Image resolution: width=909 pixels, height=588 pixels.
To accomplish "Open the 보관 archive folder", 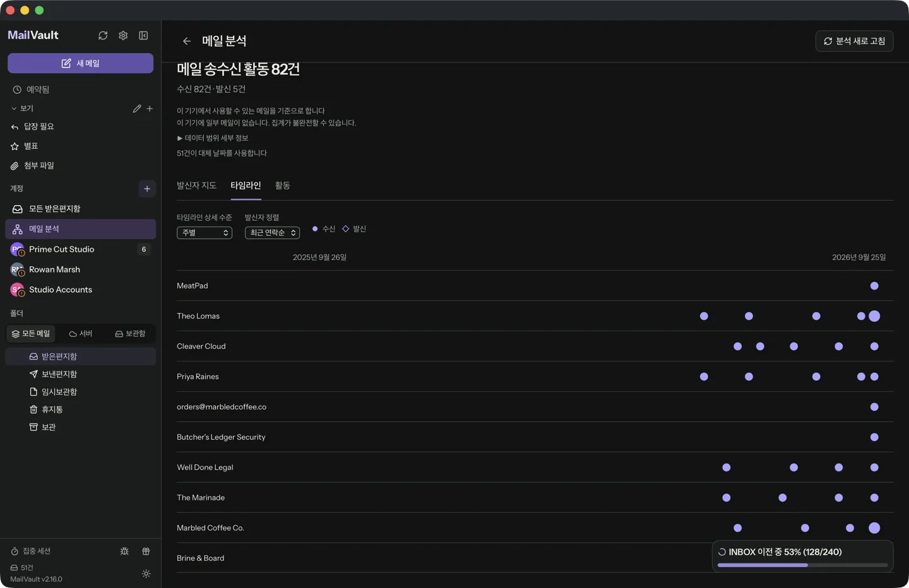I will tap(81, 427).
